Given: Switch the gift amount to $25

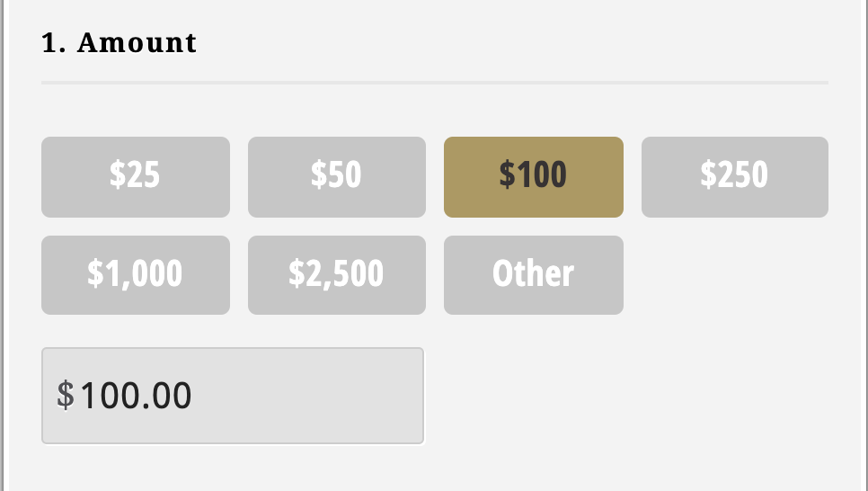Looking at the screenshot, I should 136,176.
